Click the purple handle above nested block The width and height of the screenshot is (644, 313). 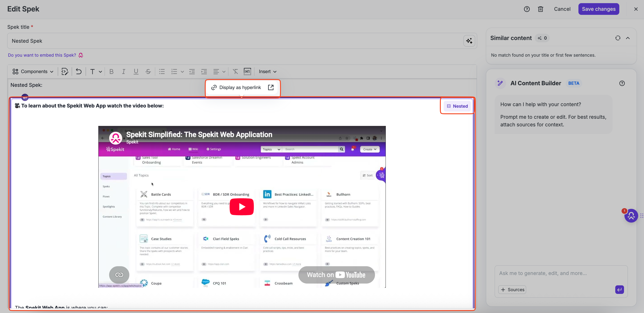[x=25, y=97]
